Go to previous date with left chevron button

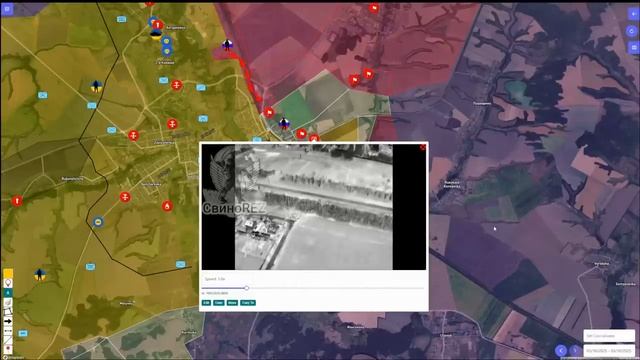point(561,350)
